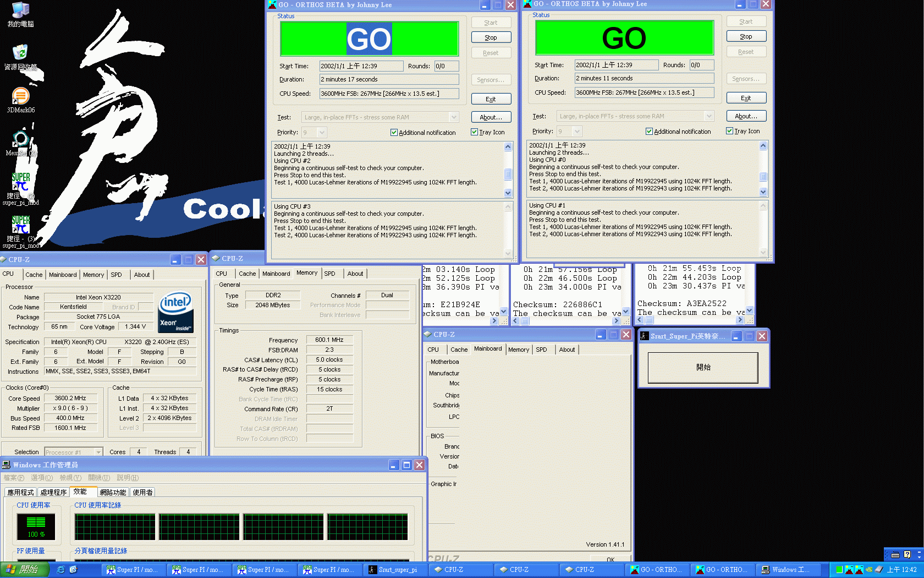
Task: Click the system tray clock
Action: [901, 570]
